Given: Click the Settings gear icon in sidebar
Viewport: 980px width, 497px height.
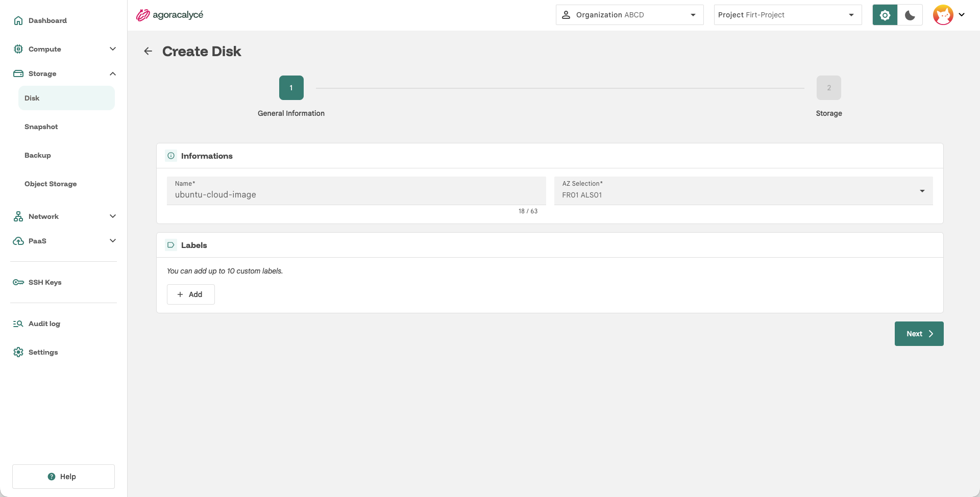Looking at the screenshot, I should click(x=18, y=352).
